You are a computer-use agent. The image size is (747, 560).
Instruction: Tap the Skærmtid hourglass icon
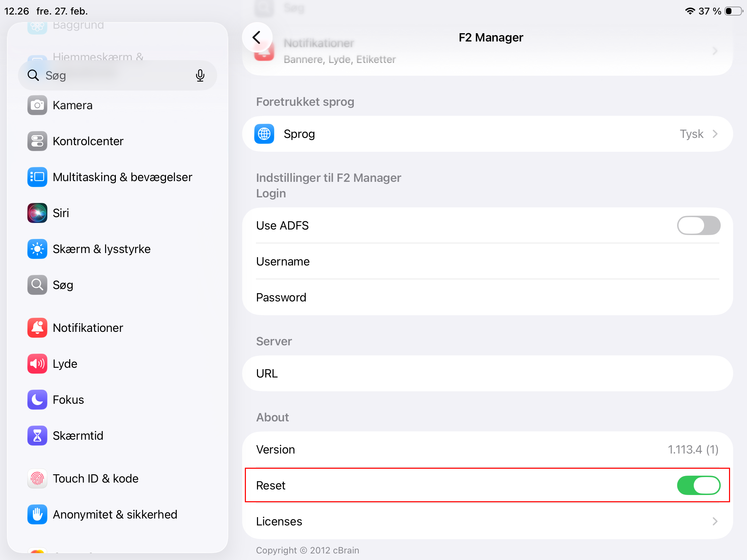coord(37,436)
